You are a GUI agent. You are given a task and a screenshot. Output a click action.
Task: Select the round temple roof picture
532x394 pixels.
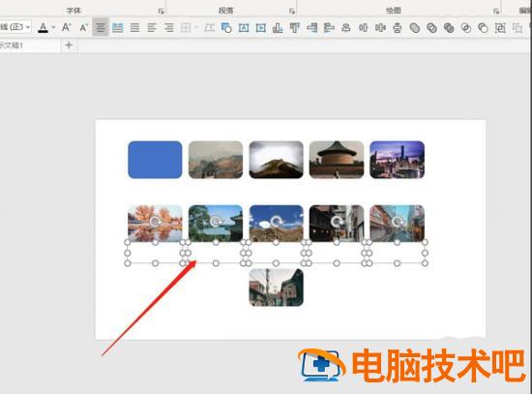click(337, 160)
